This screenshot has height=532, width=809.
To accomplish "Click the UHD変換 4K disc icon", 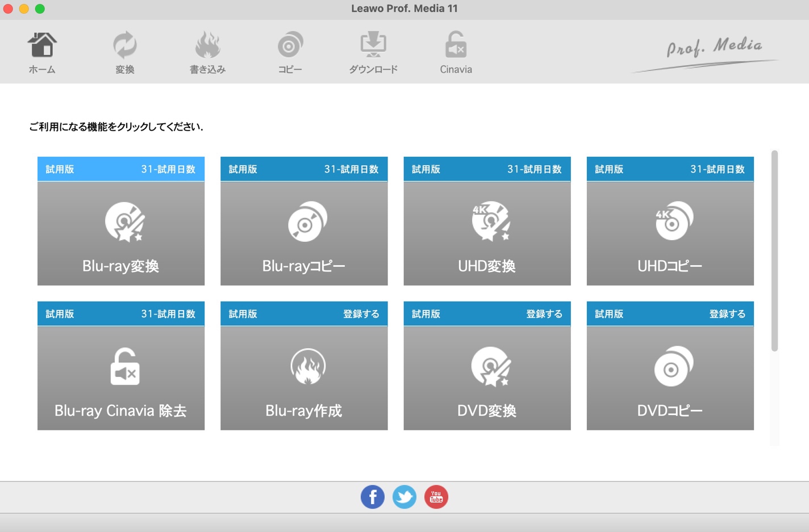I will click(x=491, y=221).
